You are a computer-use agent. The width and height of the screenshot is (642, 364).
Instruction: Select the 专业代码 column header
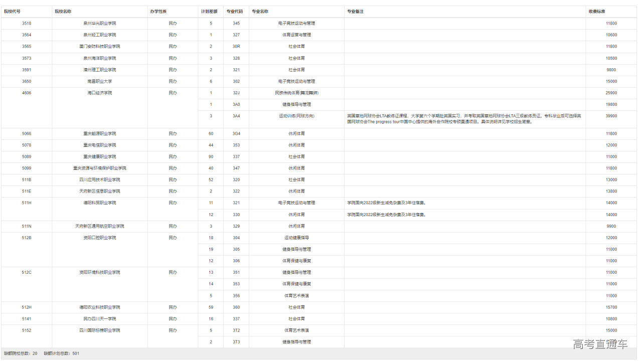tap(235, 11)
